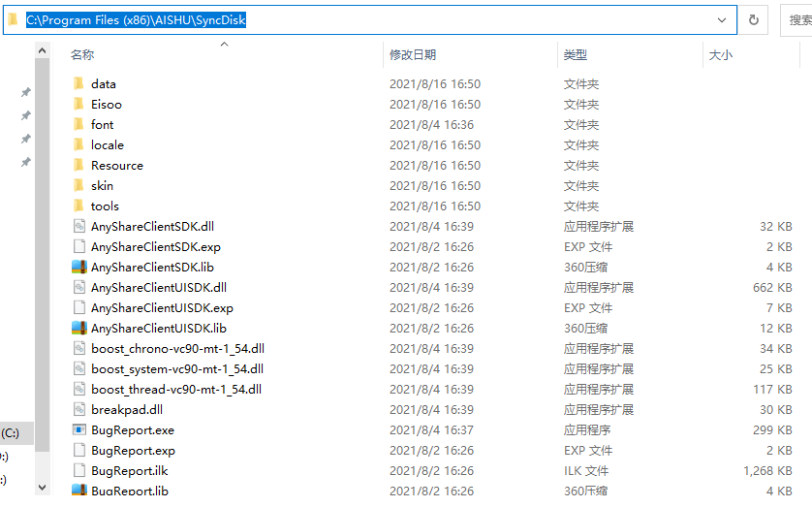This screenshot has height=507, width=812.
Task: Select the Resource folder name
Action: click(x=117, y=165)
